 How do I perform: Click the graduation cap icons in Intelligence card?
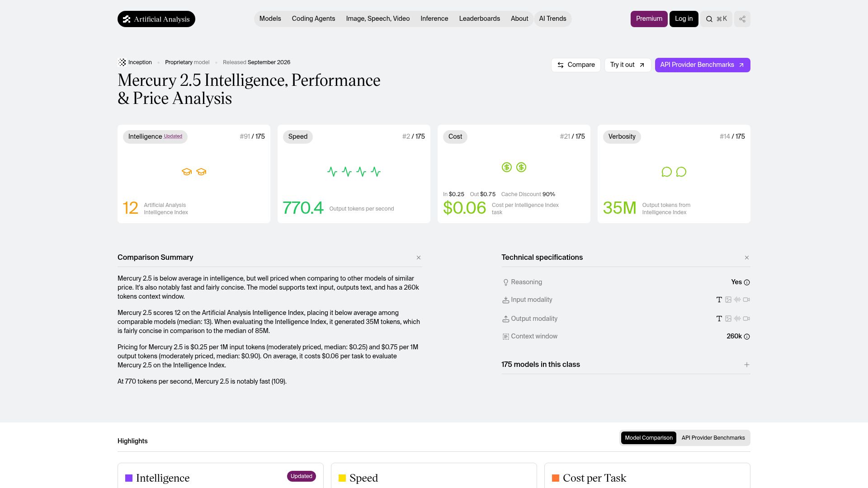click(x=194, y=172)
